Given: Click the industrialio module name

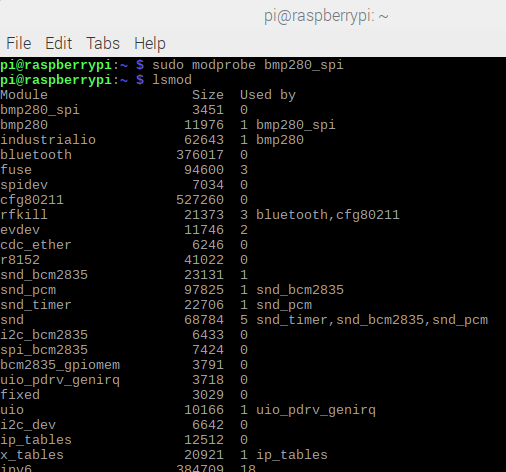Looking at the screenshot, I should tap(48, 139).
